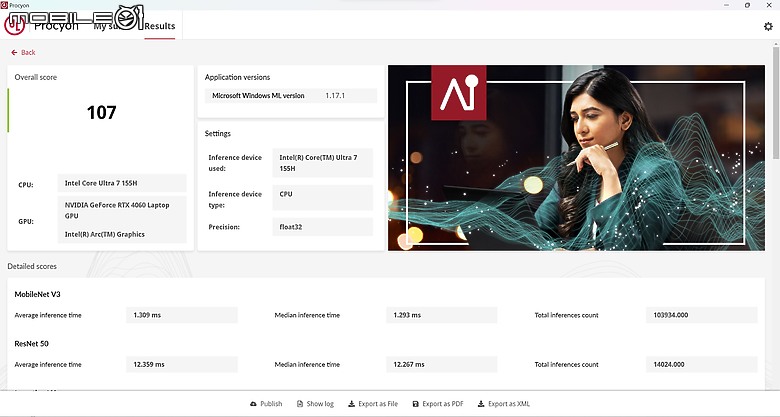Click the vertical scrollbar thumb
This screenshot has height=417, width=780.
point(776,103)
